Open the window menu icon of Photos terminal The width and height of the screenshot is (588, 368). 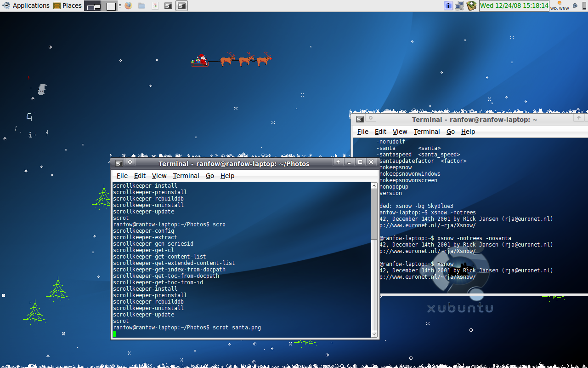(119, 163)
